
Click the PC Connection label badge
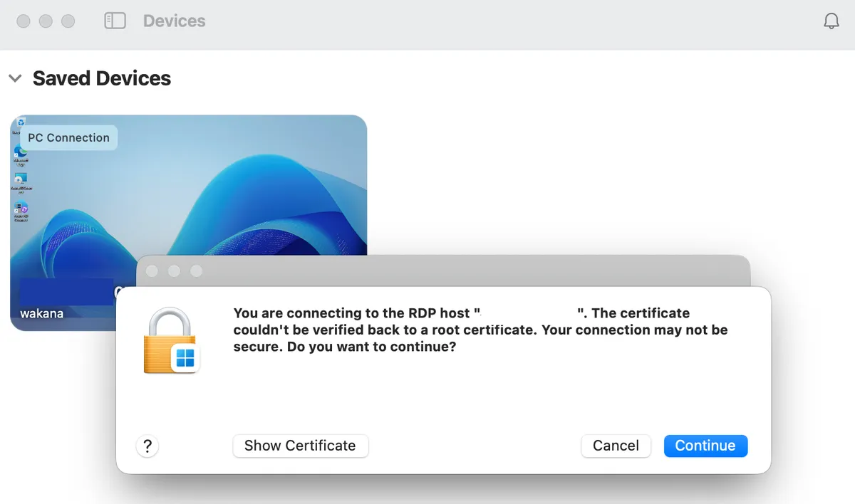68,137
